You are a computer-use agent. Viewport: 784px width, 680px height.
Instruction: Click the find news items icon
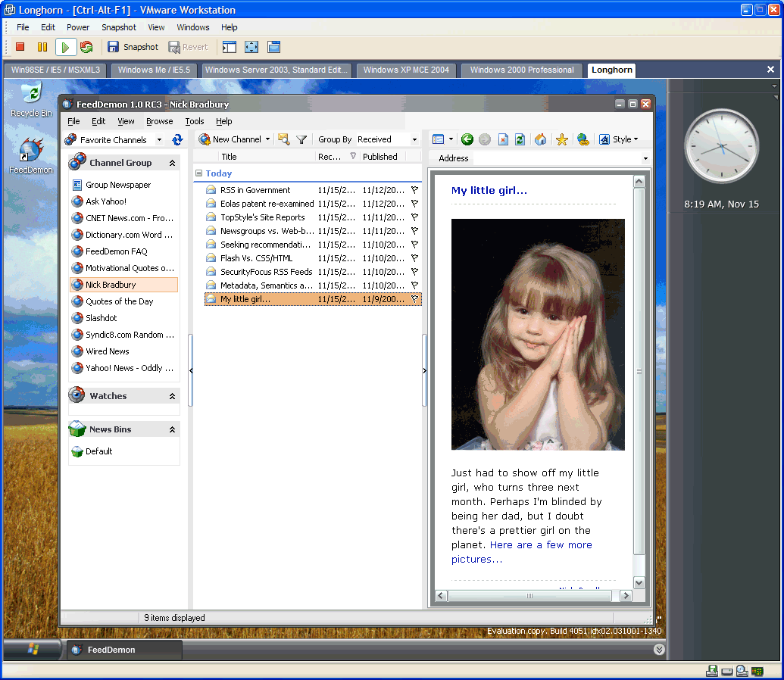(284, 139)
